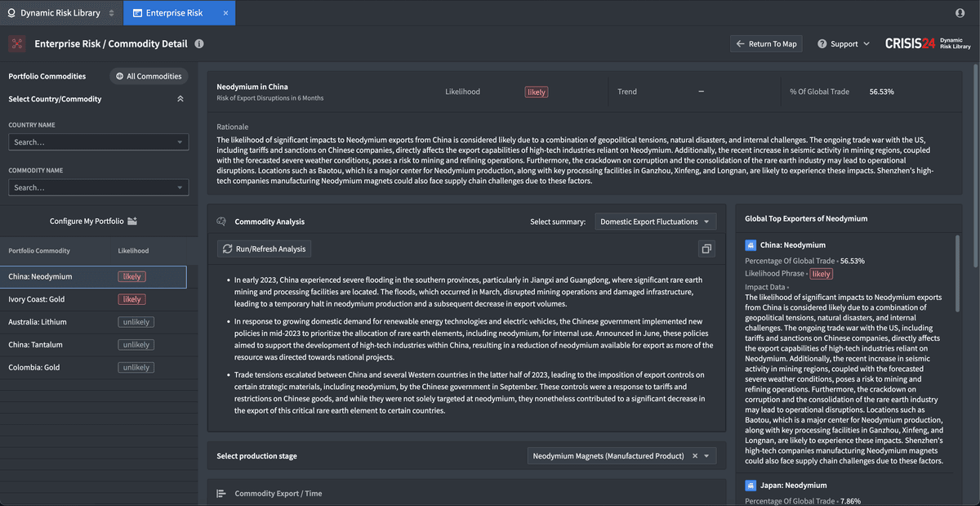The height and width of the screenshot is (506, 980).
Task: Click the unlikely badge for Australia: Lithium
Action: coord(136,322)
